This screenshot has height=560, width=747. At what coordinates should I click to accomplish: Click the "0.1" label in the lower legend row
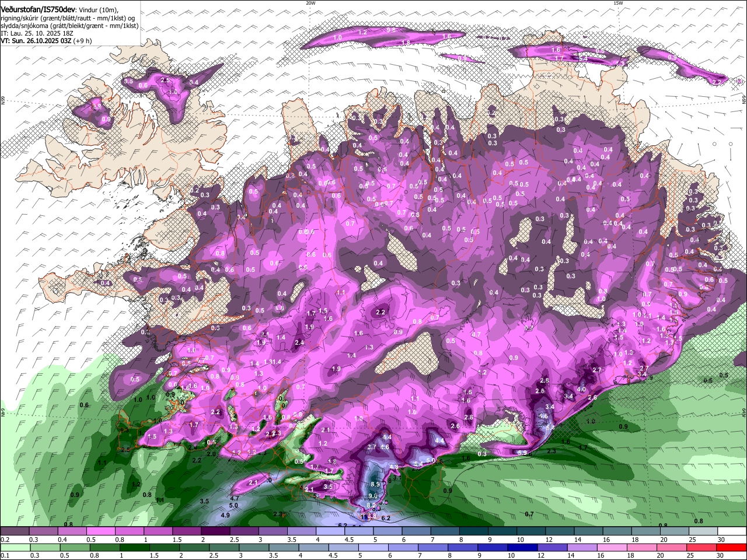point(5,555)
